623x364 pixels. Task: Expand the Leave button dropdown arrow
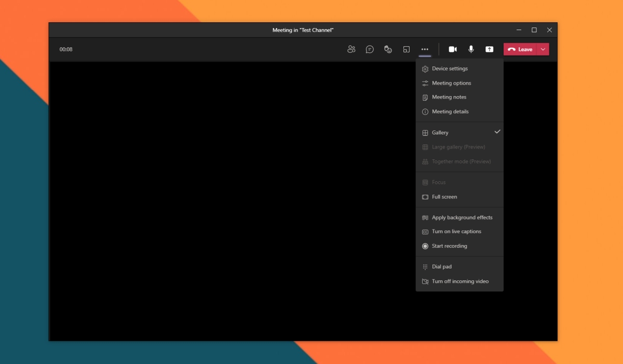coord(543,49)
